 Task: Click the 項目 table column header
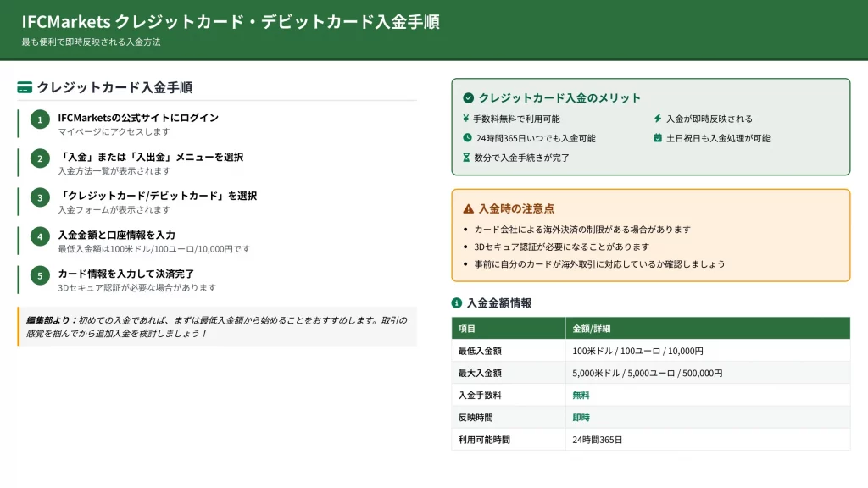pos(467,329)
